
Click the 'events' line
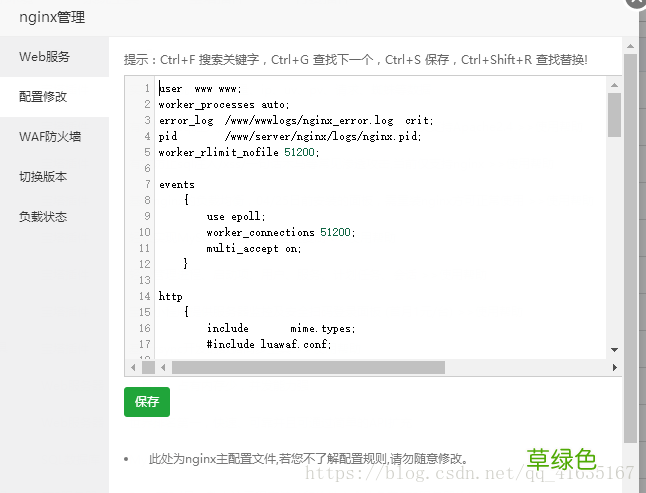coord(177,185)
